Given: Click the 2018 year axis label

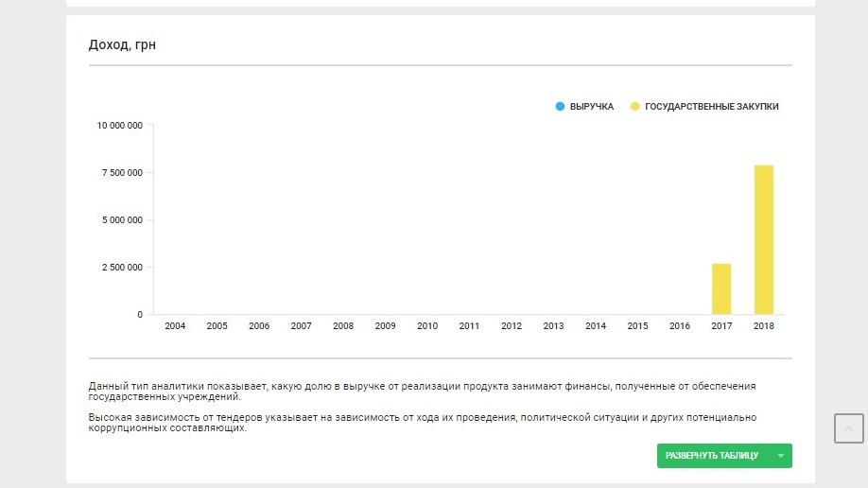Looking at the screenshot, I should tap(764, 326).
